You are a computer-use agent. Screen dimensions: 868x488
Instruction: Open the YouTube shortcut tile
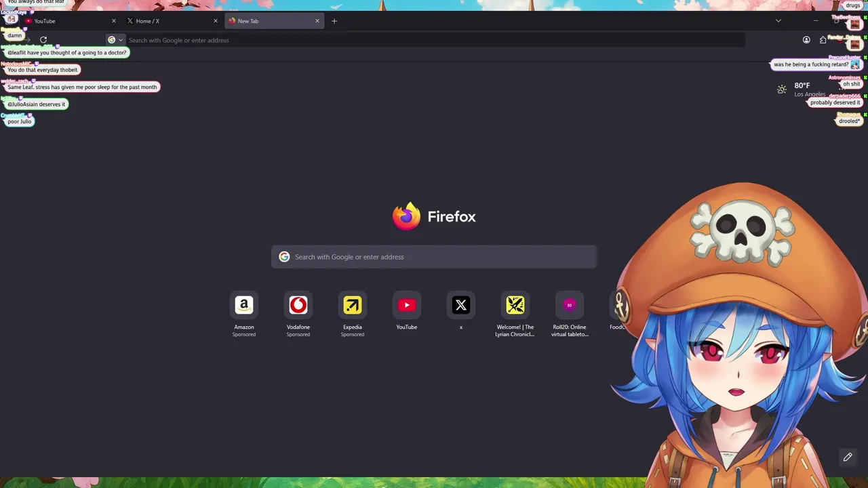click(407, 305)
